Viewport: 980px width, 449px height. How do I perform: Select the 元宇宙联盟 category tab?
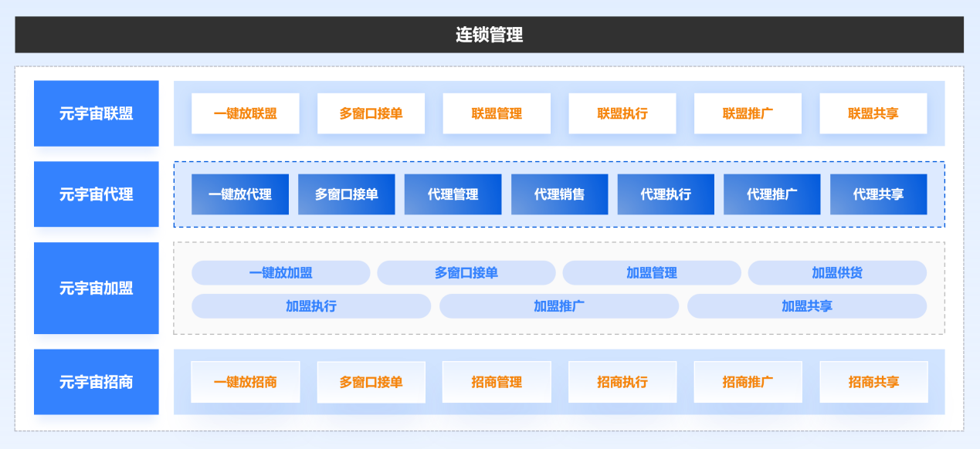(96, 113)
